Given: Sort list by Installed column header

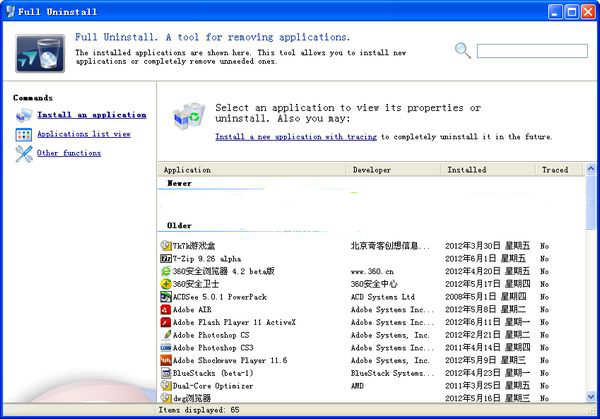Looking at the screenshot, I should (x=488, y=170).
